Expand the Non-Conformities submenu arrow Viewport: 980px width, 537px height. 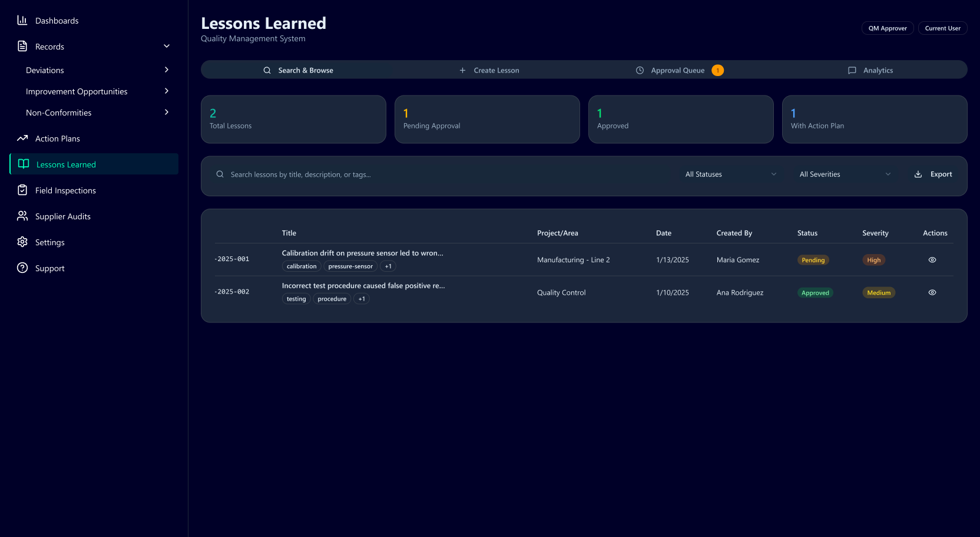[167, 113]
